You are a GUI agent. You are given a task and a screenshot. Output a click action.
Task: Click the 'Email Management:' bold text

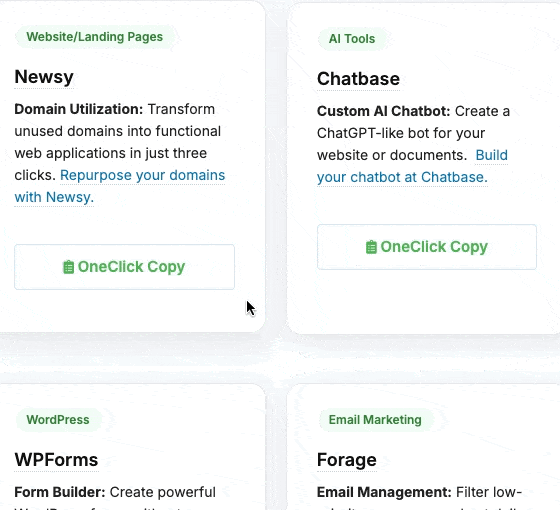click(x=384, y=492)
